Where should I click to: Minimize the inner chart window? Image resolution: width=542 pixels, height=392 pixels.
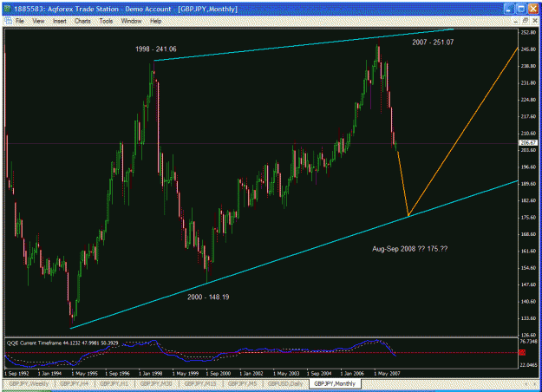(x=516, y=21)
